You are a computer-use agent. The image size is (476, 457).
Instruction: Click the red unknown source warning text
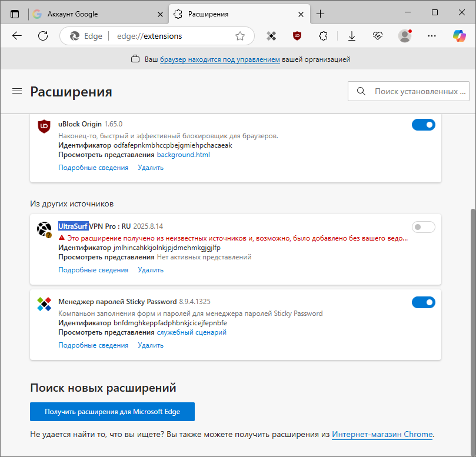pos(237,238)
